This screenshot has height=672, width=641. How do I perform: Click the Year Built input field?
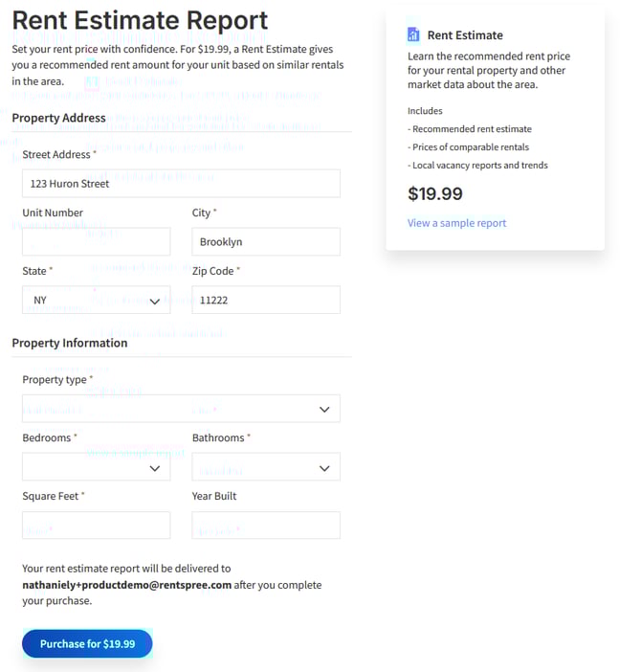(266, 525)
